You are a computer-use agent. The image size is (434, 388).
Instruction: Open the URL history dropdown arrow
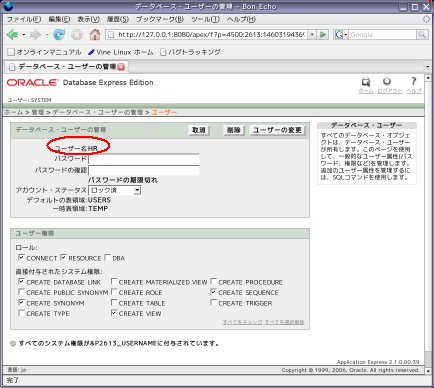tap(312, 35)
